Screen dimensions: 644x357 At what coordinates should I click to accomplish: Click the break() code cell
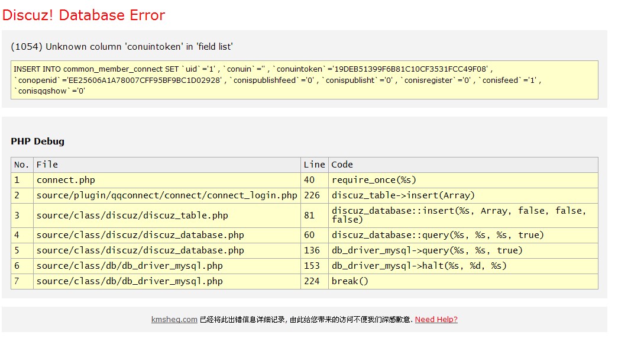point(349,281)
